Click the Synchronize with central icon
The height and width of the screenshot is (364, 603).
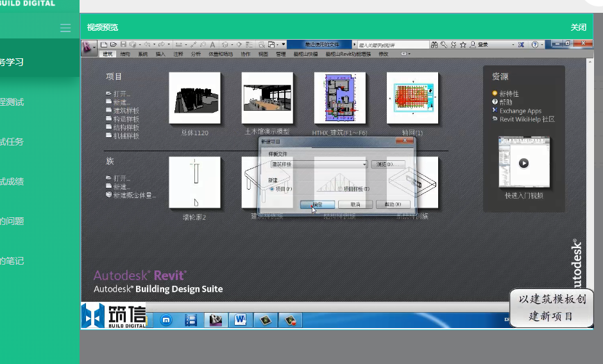coord(133,45)
